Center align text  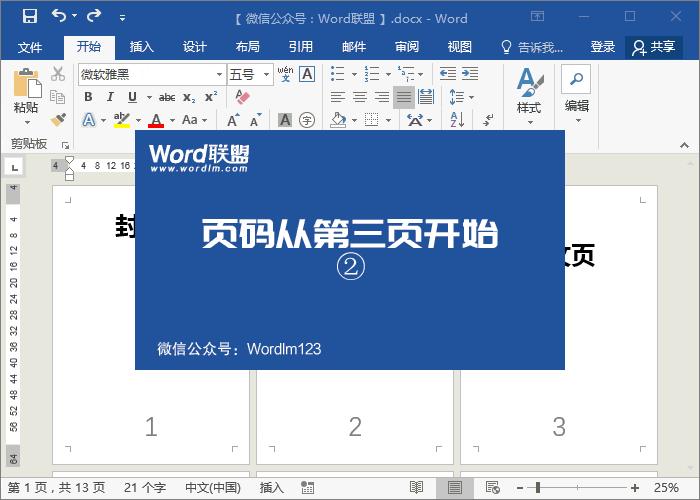coord(360,97)
